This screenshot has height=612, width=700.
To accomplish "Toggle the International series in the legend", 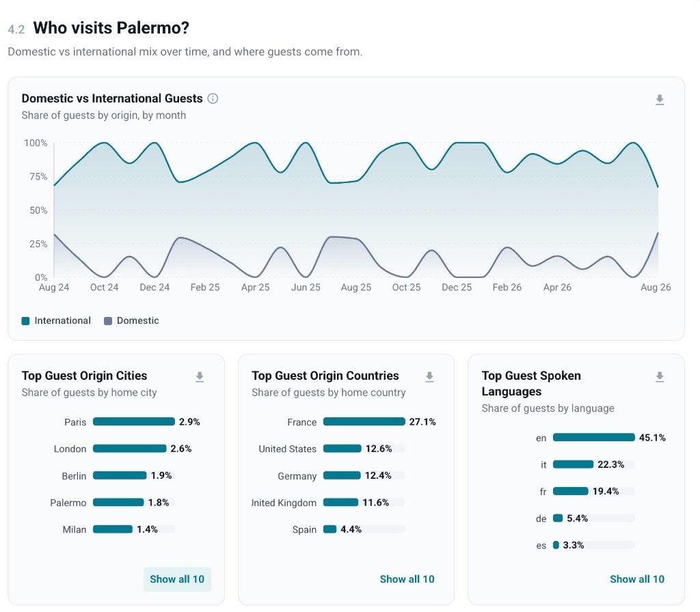I will 56,321.
